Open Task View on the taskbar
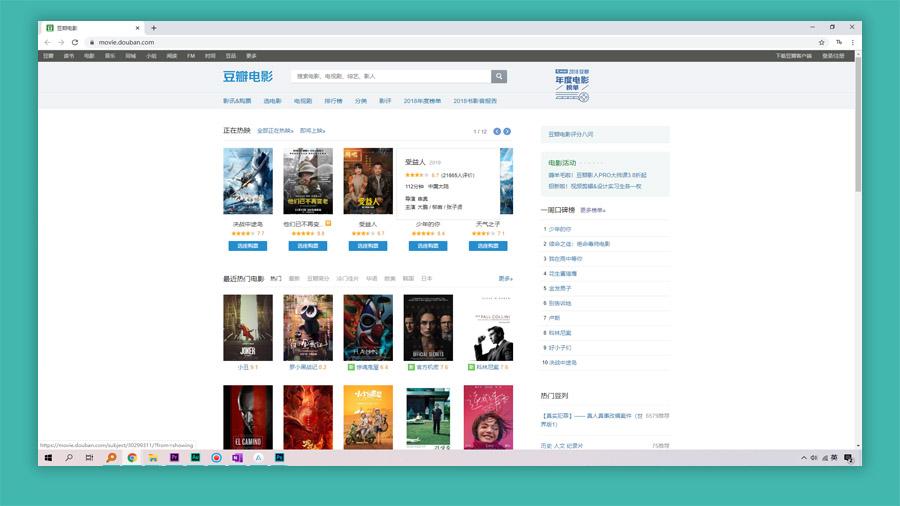900x506 pixels. (90, 458)
